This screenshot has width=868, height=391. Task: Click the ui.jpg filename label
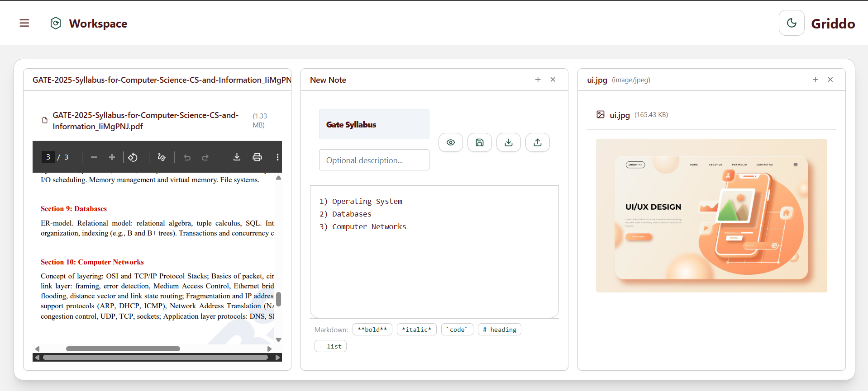pos(620,115)
